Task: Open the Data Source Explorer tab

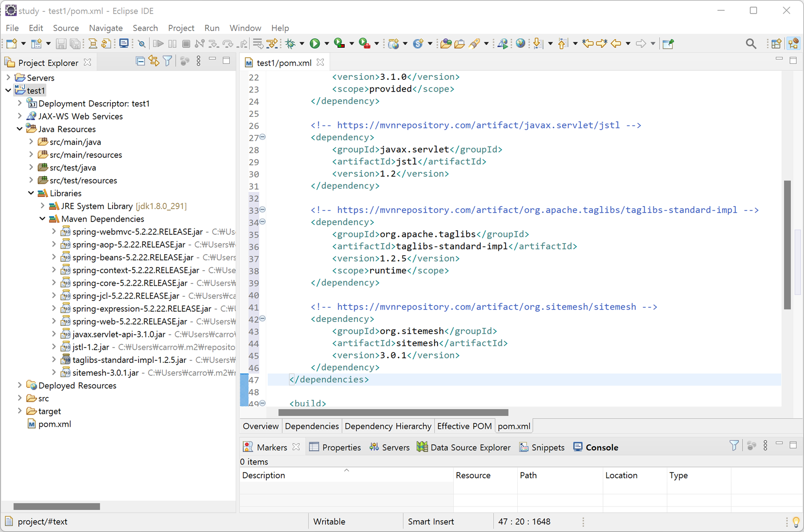Action: tap(464, 447)
